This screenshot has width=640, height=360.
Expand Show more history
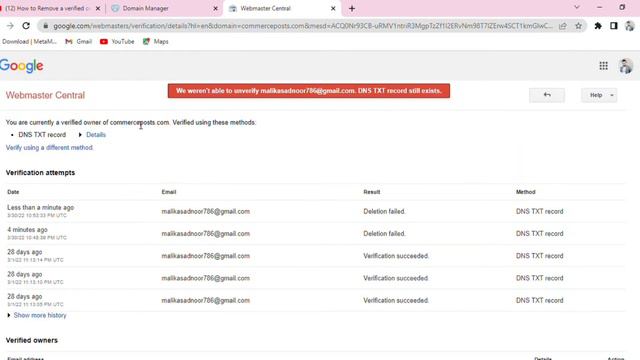coord(40,316)
